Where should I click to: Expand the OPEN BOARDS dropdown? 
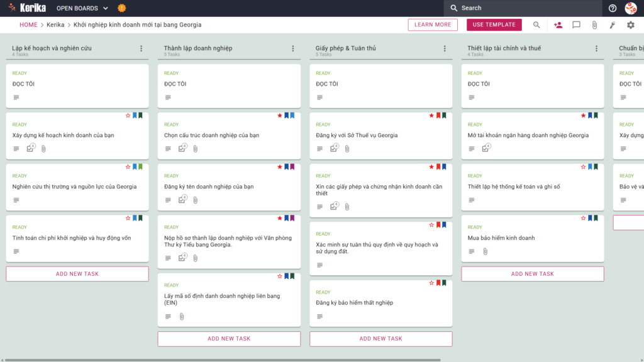(x=82, y=8)
